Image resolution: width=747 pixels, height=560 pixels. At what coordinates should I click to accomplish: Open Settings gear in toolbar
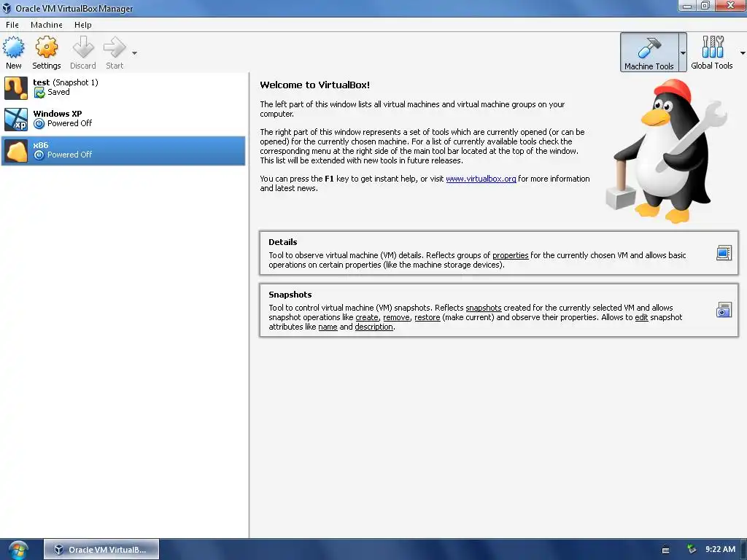pyautogui.click(x=46, y=47)
